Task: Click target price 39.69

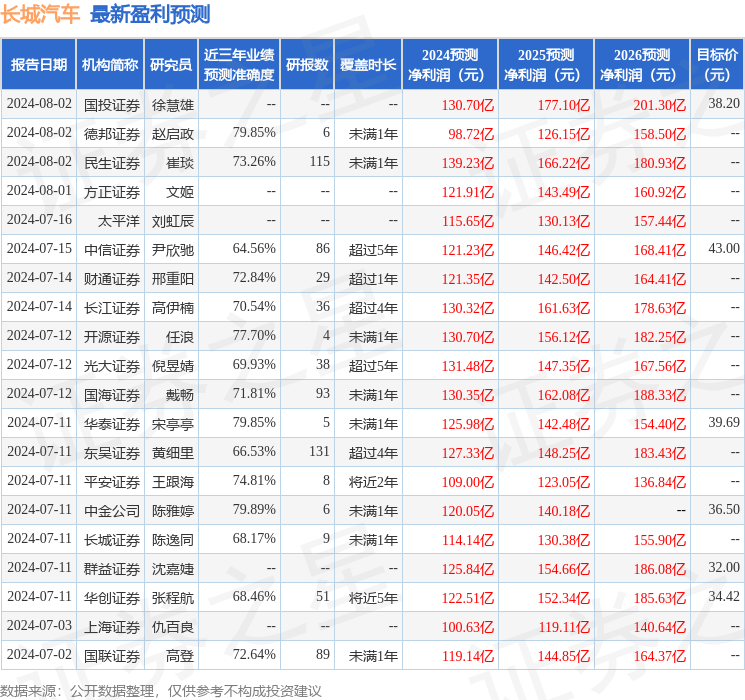Action: coord(724,422)
